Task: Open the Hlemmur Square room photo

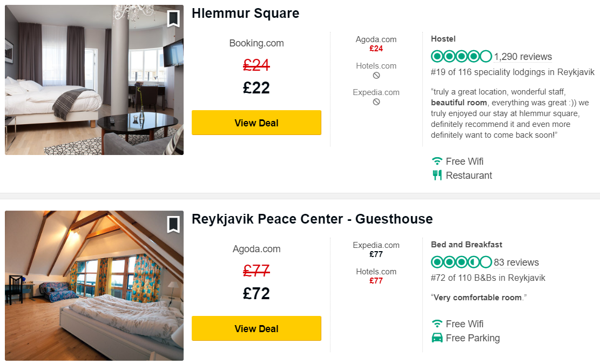Action: click(x=94, y=80)
